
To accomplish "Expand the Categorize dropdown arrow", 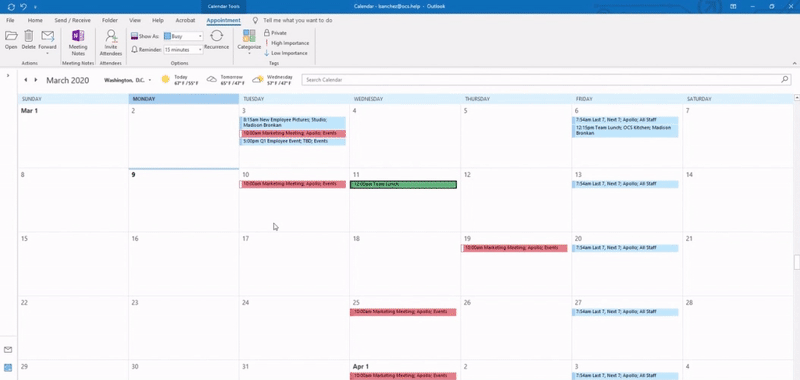I will tap(249, 53).
